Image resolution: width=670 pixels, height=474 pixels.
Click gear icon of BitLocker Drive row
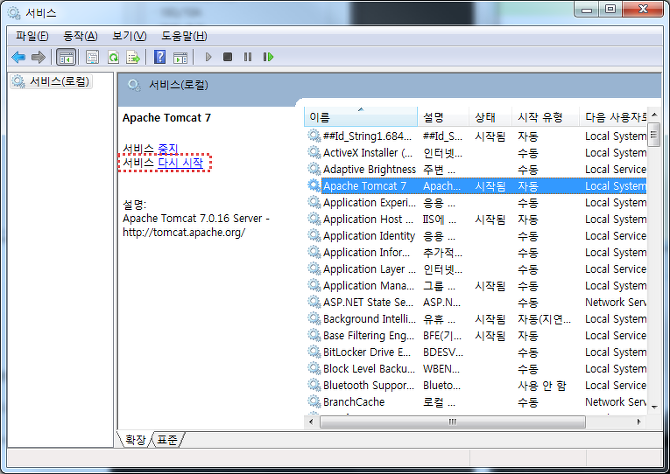(314, 352)
